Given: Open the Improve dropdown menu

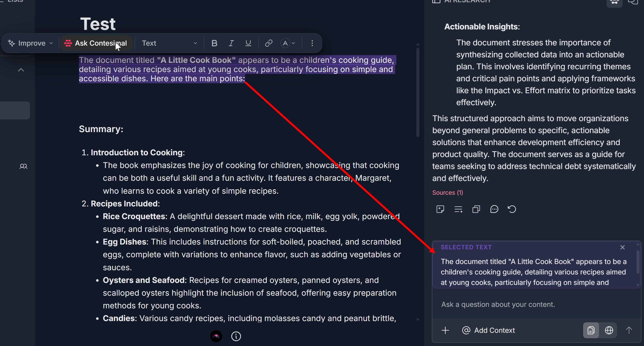Looking at the screenshot, I should (30, 43).
